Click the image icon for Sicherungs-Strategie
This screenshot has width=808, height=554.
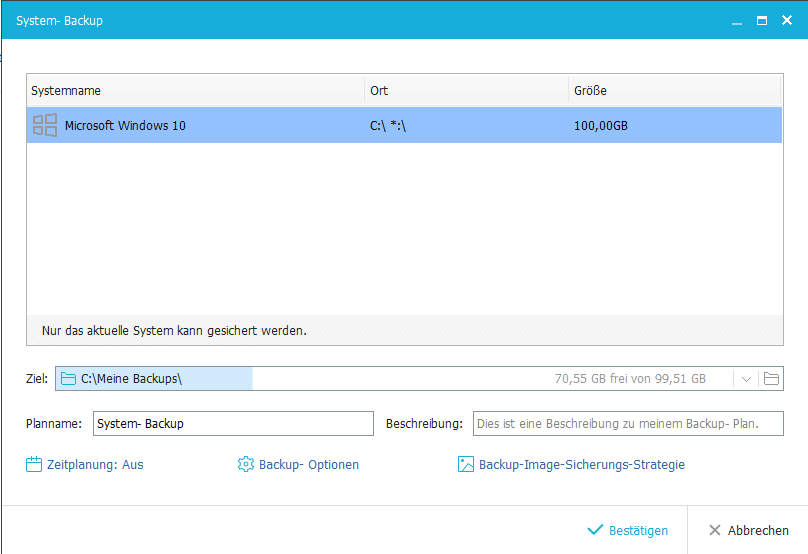coord(465,464)
